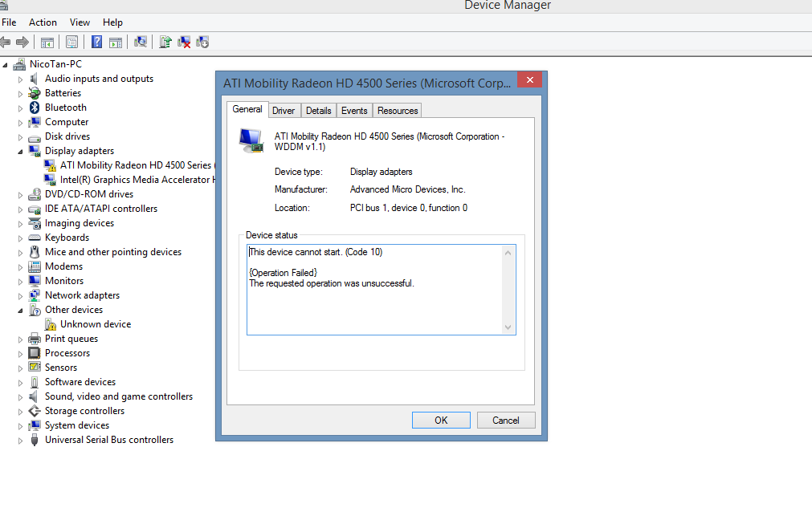Expand Audio inputs and outputs category
Viewport: 812px width, 508px height.
(20, 79)
